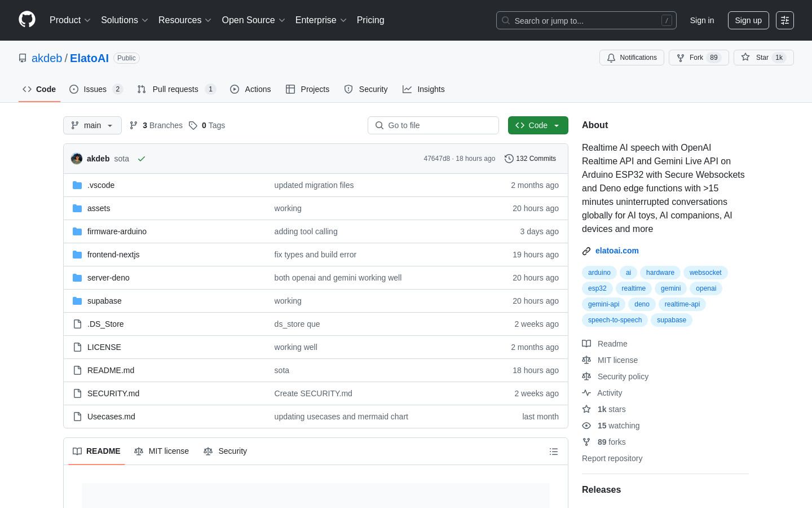Image resolution: width=812 pixels, height=508 pixels.
Task: Click the arduino topic tag
Action: click(x=599, y=273)
